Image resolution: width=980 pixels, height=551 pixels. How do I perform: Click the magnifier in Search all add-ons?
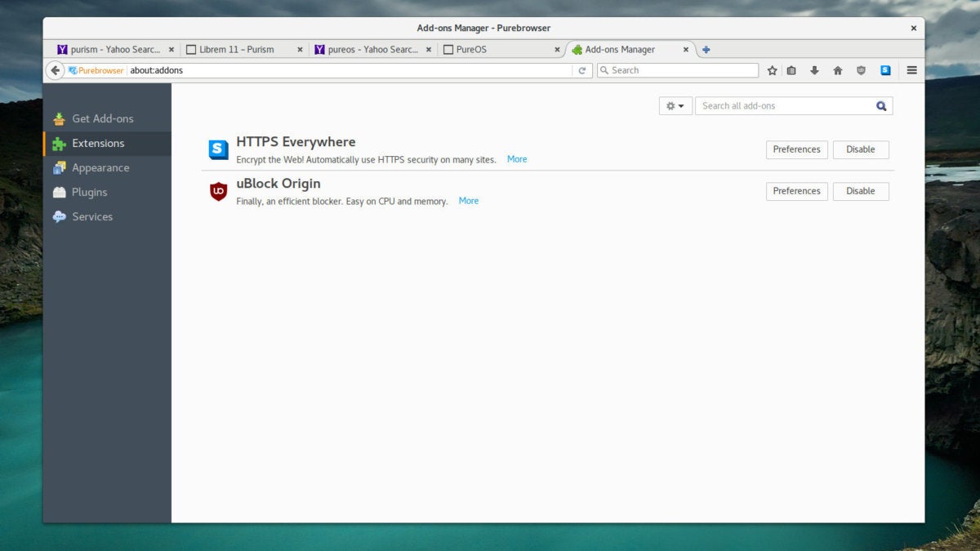point(881,106)
